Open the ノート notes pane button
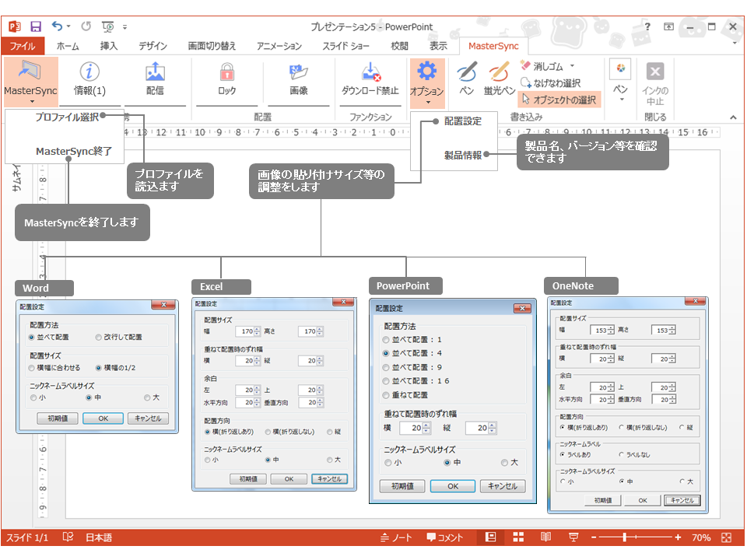The image size is (747, 560). click(396, 537)
